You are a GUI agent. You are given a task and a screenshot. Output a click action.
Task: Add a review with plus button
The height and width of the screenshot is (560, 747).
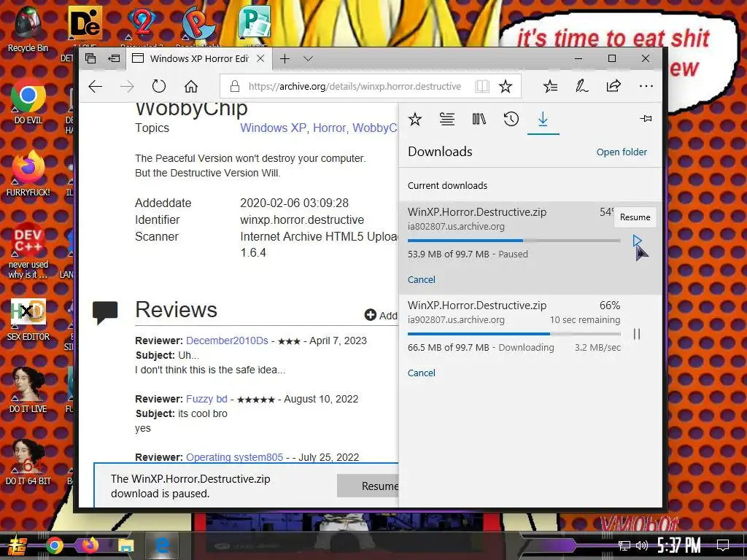[370, 315]
